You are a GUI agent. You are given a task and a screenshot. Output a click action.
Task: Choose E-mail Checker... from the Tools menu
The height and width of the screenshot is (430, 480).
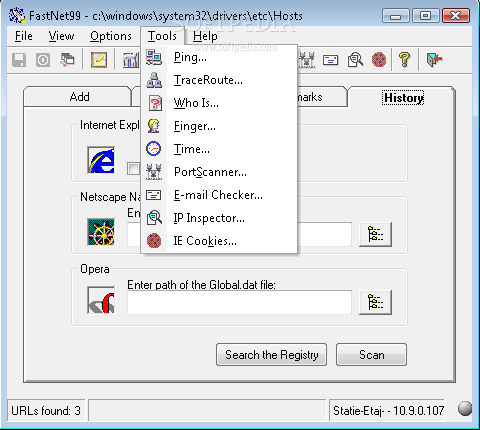(x=219, y=195)
